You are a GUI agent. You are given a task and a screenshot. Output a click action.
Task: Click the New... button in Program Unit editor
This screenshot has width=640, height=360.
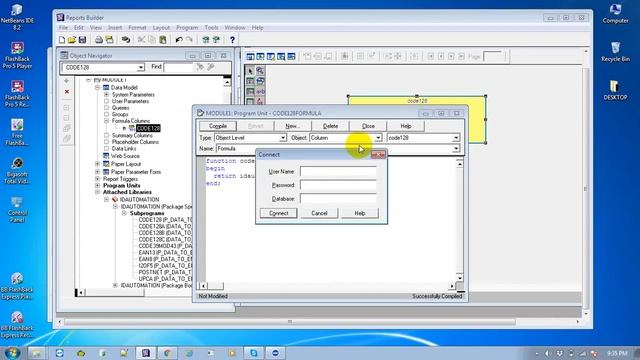(x=293, y=126)
